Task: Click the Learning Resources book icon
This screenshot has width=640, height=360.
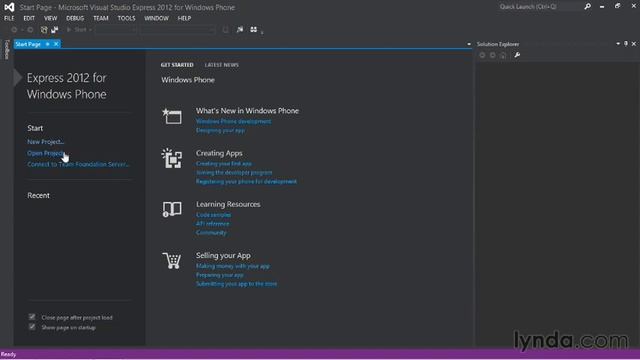Action: (172, 209)
